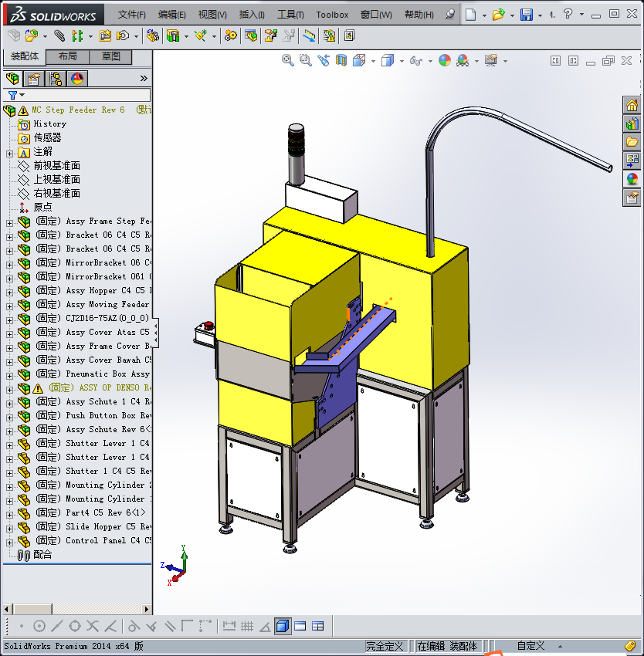Open the FeatureManager design tree tab icon
This screenshot has width=644, height=656.
click(x=12, y=78)
